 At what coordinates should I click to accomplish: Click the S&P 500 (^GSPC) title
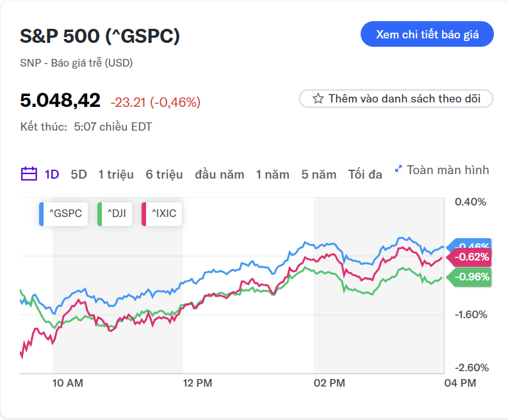tap(100, 36)
